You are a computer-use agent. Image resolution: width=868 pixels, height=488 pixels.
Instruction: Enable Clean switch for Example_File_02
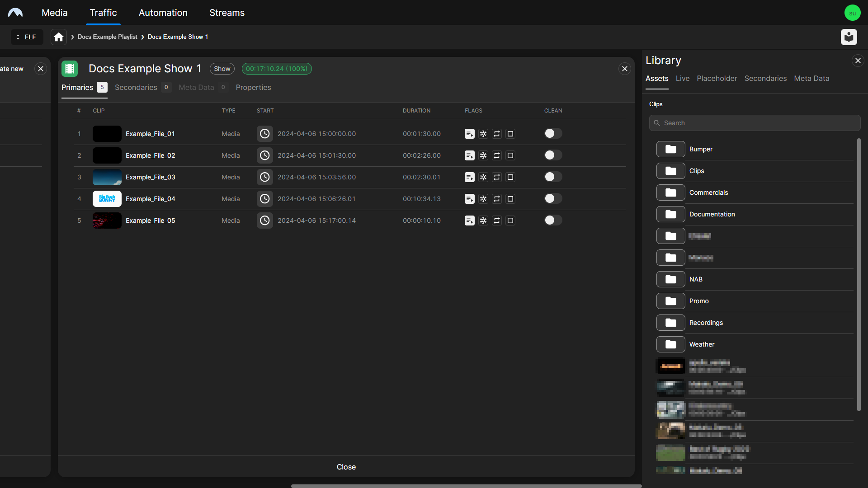(553, 155)
